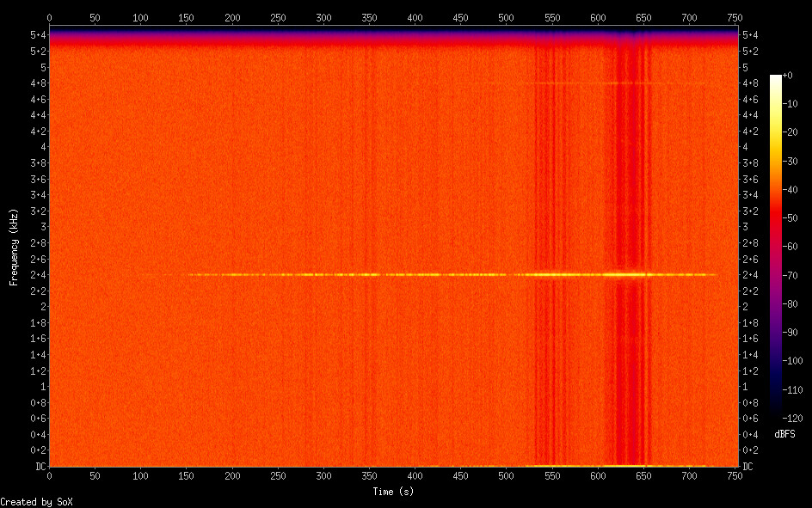Click the "Frequency (kHz)" axis label
Viewport: 812px width, 508px height.
tap(14, 247)
